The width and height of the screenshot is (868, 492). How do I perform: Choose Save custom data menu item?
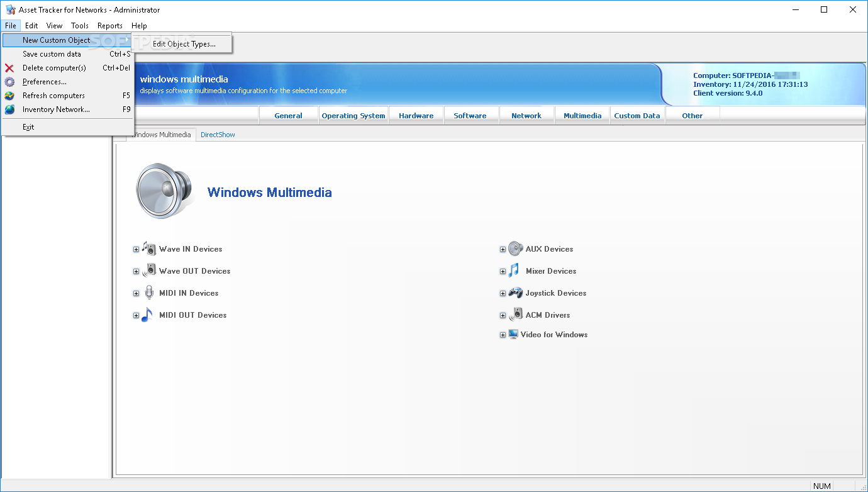pyautogui.click(x=67, y=54)
